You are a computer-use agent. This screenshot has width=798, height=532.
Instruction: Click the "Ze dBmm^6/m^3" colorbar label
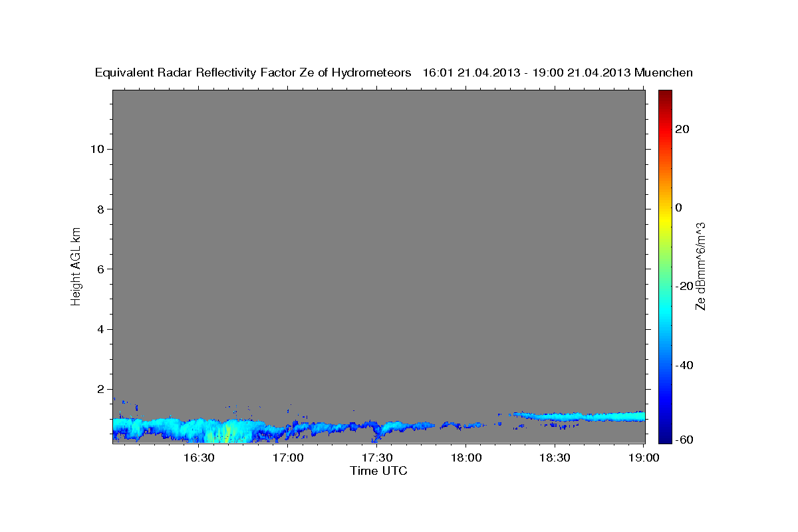pyautogui.click(x=700, y=266)
